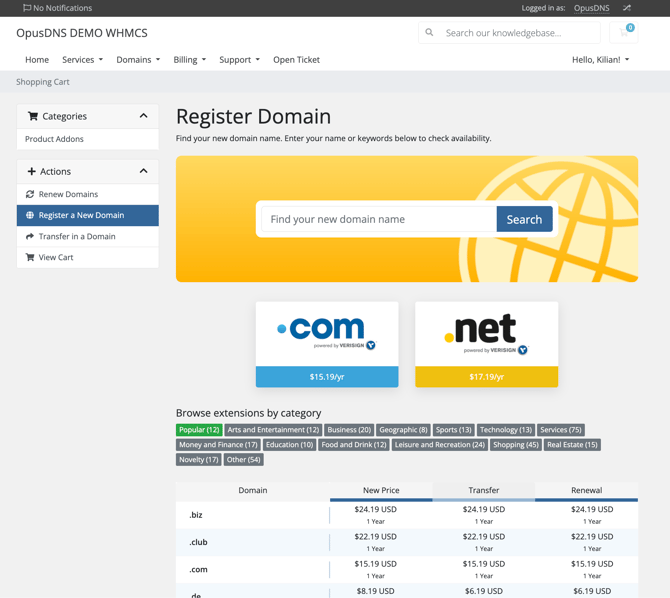This screenshot has height=598, width=670.
Task: Click the $22.19 USD transfer price for .club
Action: 484,536
